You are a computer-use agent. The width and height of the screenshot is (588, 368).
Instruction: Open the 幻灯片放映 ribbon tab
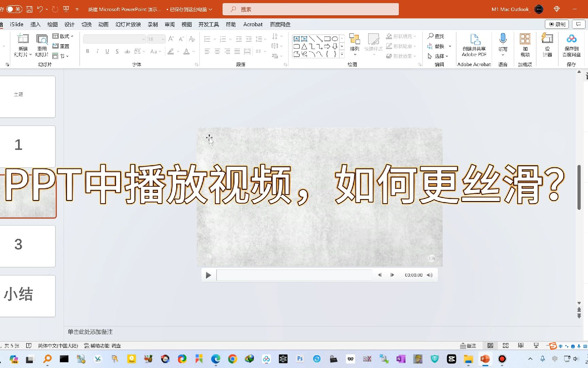(x=128, y=24)
